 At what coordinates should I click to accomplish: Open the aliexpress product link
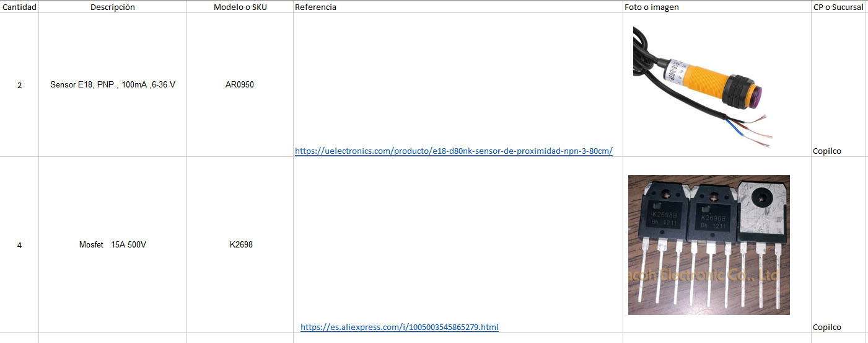point(399,327)
